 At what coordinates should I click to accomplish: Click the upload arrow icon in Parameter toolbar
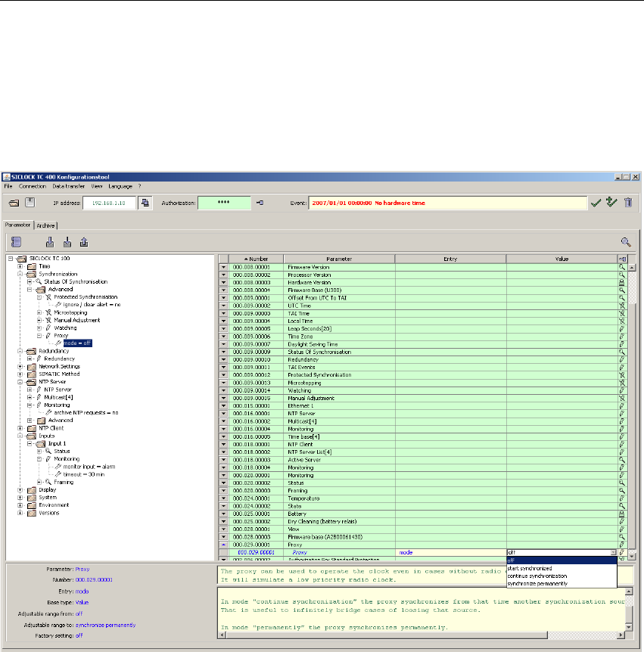click(83, 242)
